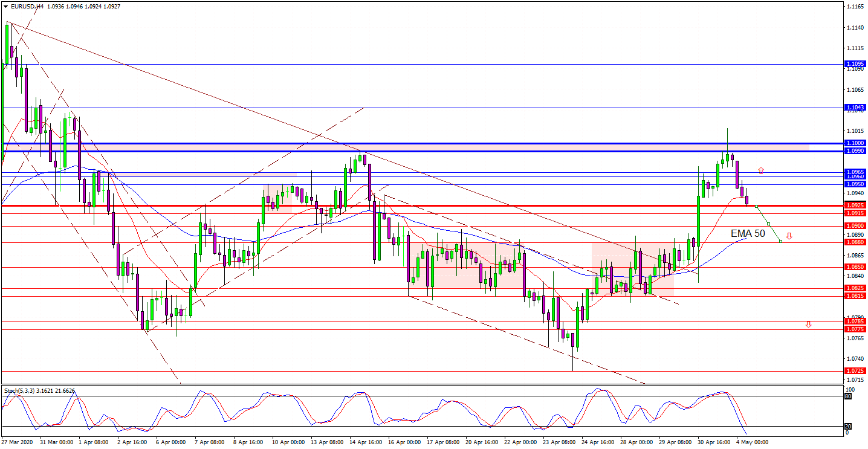Select the 1.0825 red price label
868x449 pixels.
coord(855,288)
